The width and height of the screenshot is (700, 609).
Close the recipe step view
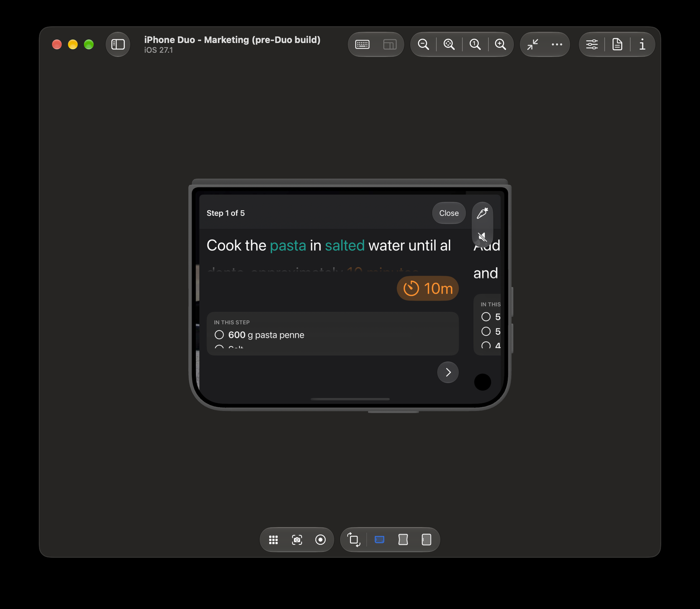(449, 213)
